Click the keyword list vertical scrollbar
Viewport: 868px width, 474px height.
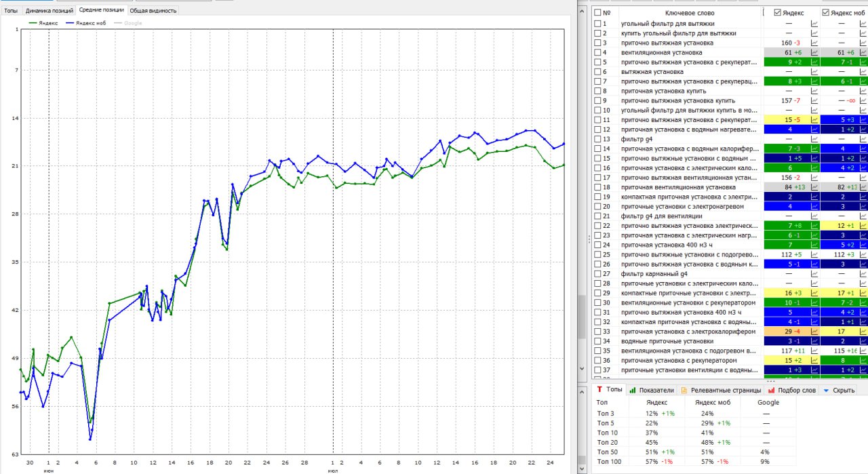pyautogui.click(x=581, y=203)
